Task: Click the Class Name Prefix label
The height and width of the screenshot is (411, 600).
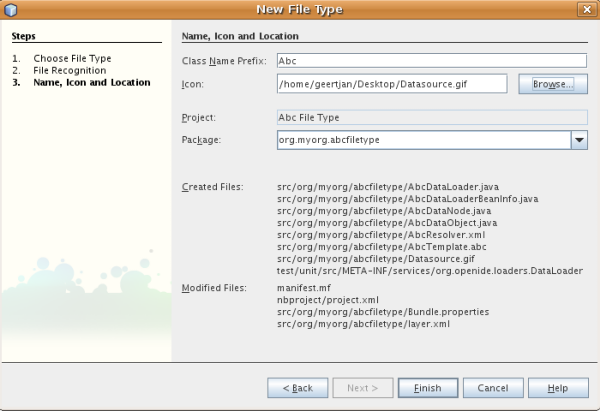Action: click(224, 62)
